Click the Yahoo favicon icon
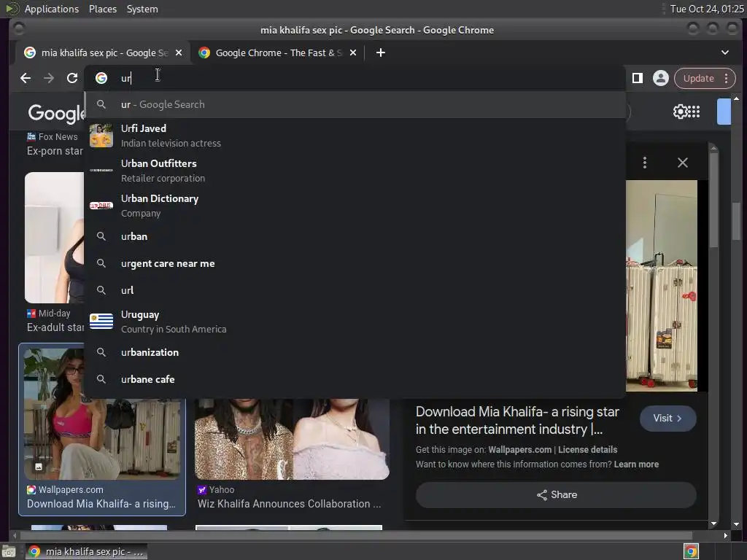Image resolution: width=747 pixels, height=560 pixels. pos(201,489)
